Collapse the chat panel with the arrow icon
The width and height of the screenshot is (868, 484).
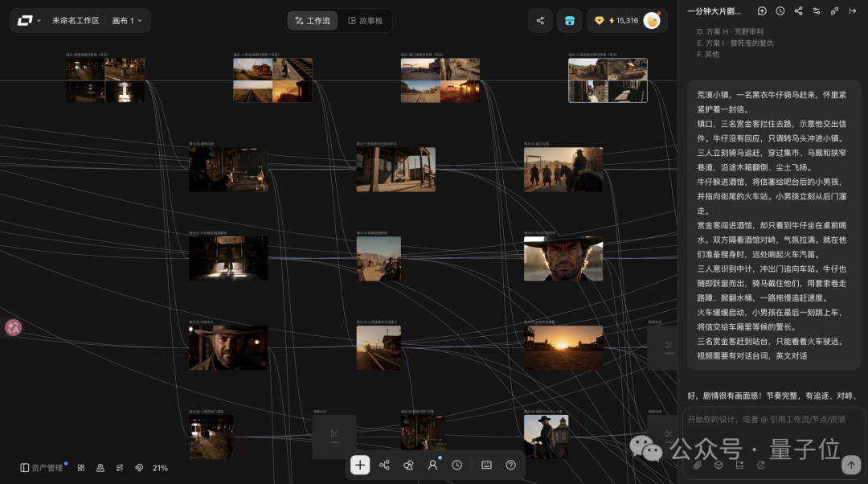(x=853, y=11)
